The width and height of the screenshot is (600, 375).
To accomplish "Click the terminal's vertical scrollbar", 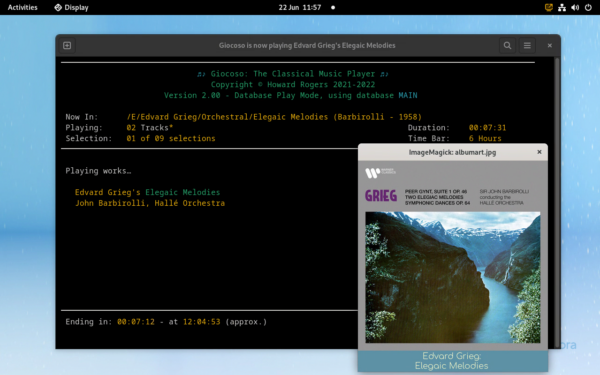I will tap(557, 203).
